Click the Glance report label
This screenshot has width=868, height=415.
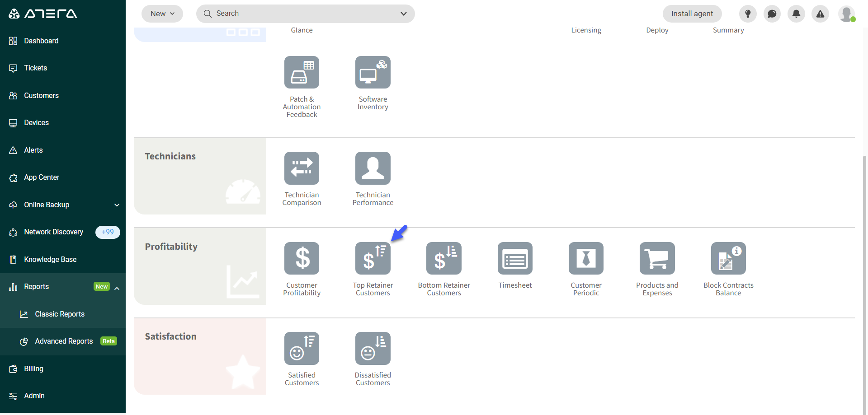point(302,30)
